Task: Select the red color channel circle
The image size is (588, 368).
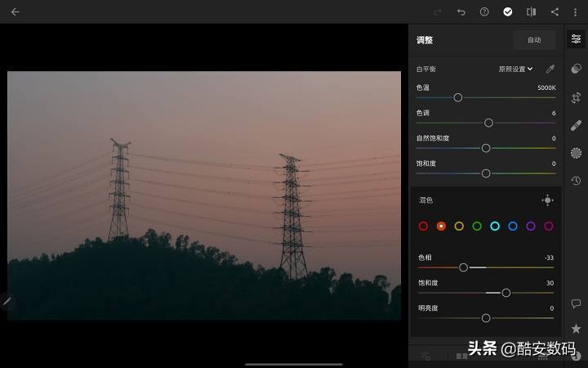Action: click(423, 226)
